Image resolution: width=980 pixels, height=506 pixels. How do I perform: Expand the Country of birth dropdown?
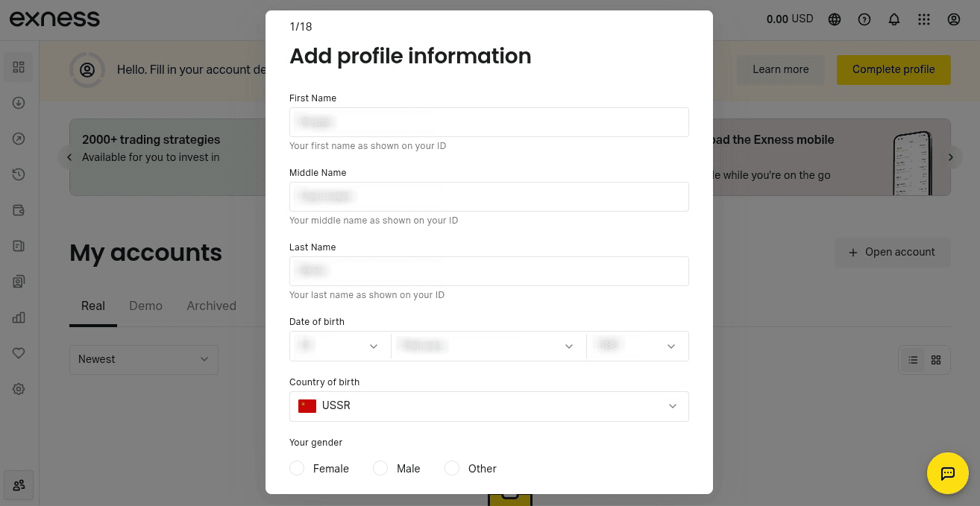click(x=489, y=406)
